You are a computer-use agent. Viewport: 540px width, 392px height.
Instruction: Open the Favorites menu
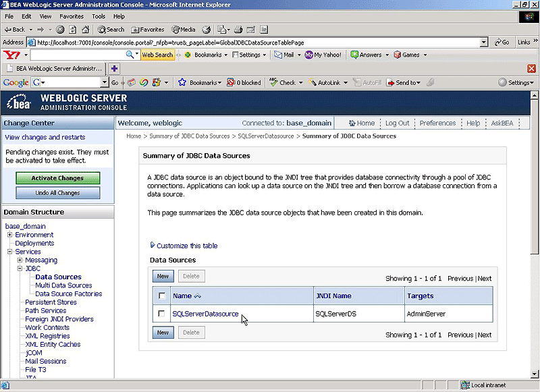(x=72, y=16)
